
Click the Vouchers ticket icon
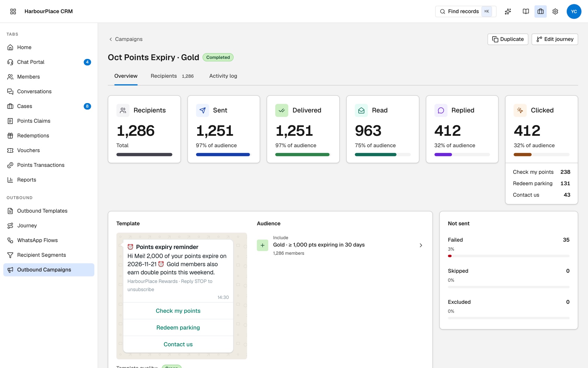pos(10,150)
